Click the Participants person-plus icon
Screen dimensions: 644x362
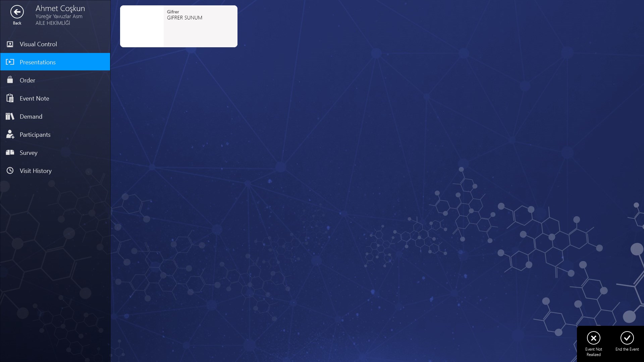10,134
